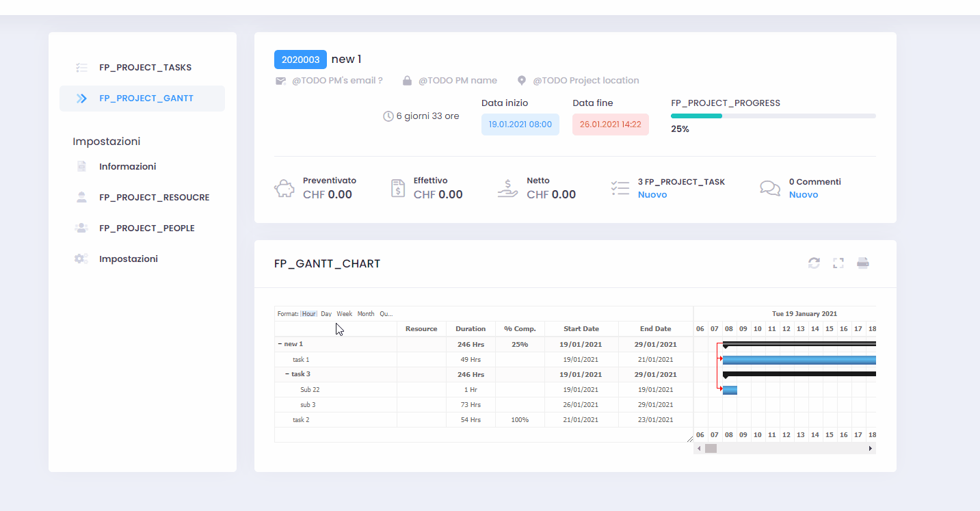Switch the Gantt format to Week

pyautogui.click(x=344, y=313)
